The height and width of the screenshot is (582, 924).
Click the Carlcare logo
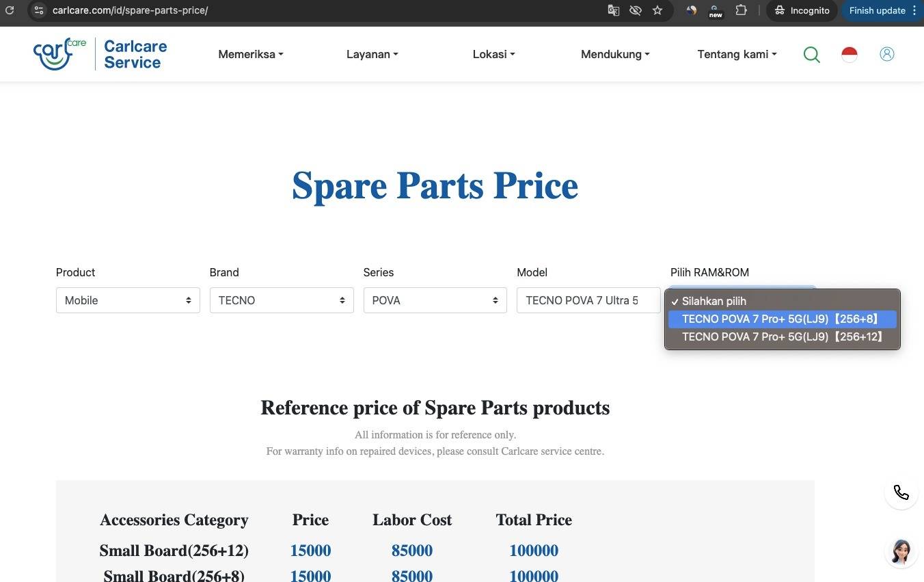pos(60,54)
